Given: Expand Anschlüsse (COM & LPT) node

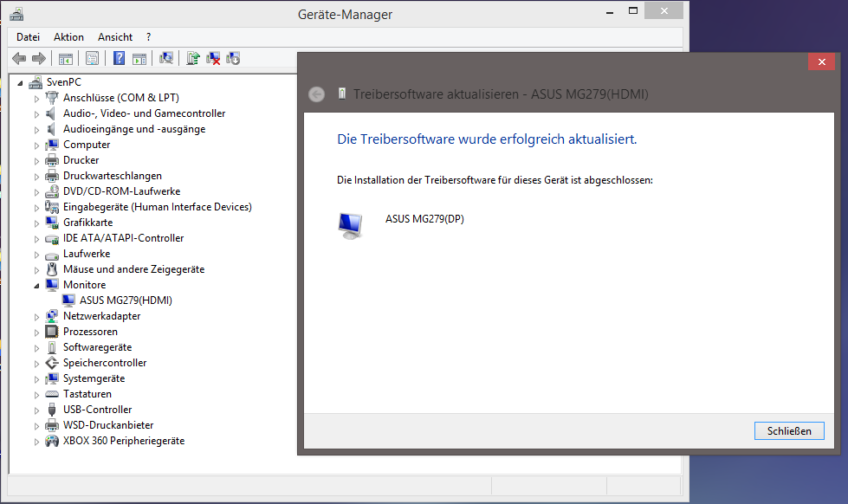Looking at the screenshot, I should (x=36, y=99).
